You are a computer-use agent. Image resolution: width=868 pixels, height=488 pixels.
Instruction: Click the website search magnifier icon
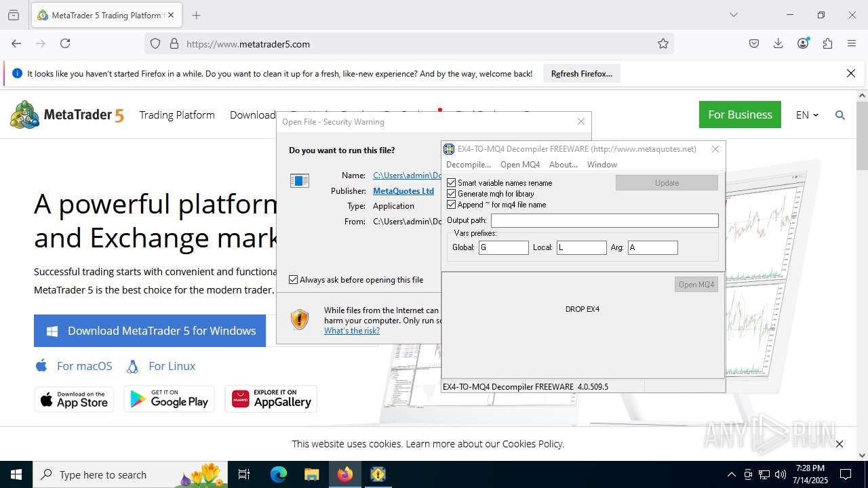840,115
